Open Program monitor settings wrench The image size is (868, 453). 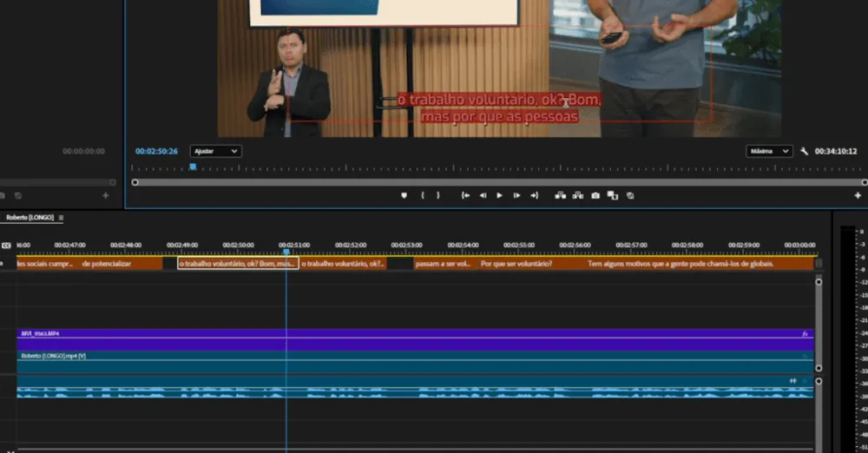click(804, 151)
